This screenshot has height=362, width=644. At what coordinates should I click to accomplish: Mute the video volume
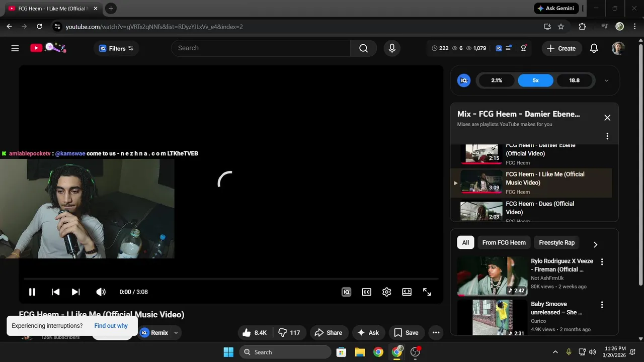[x=101, y=292]
